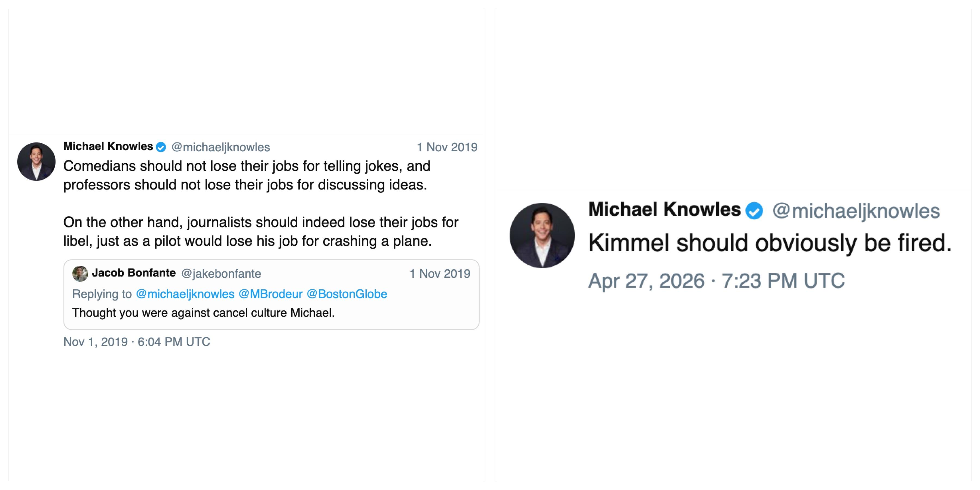Open the @MBrodeur mention link
980x490 pixels.
(x=270, y=294)
